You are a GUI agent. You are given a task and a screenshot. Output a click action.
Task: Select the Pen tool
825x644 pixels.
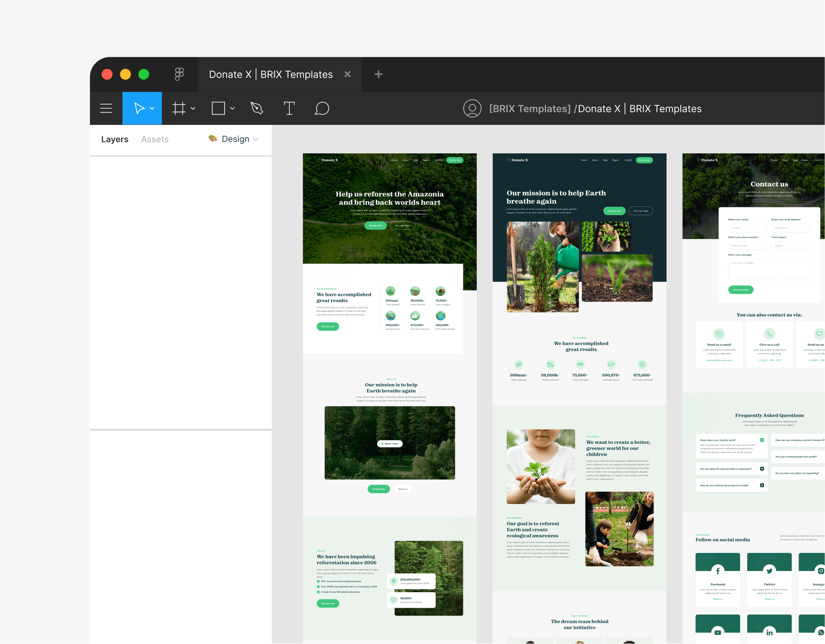tap(257, 108)
